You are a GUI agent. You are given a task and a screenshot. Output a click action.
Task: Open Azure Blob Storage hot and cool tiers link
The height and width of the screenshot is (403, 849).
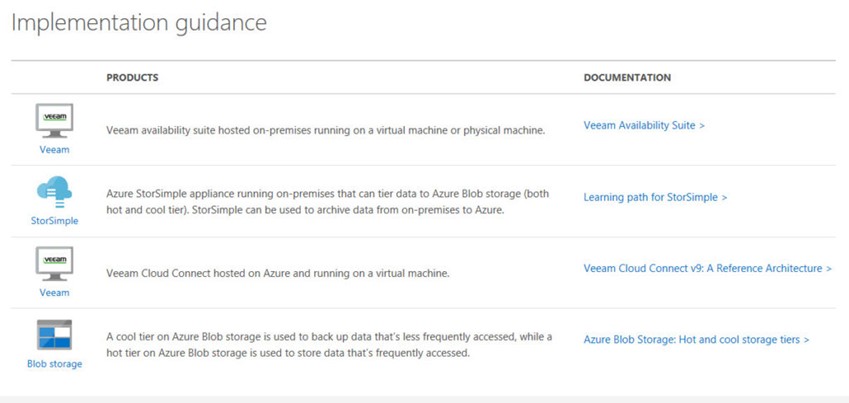click(696, 340)
